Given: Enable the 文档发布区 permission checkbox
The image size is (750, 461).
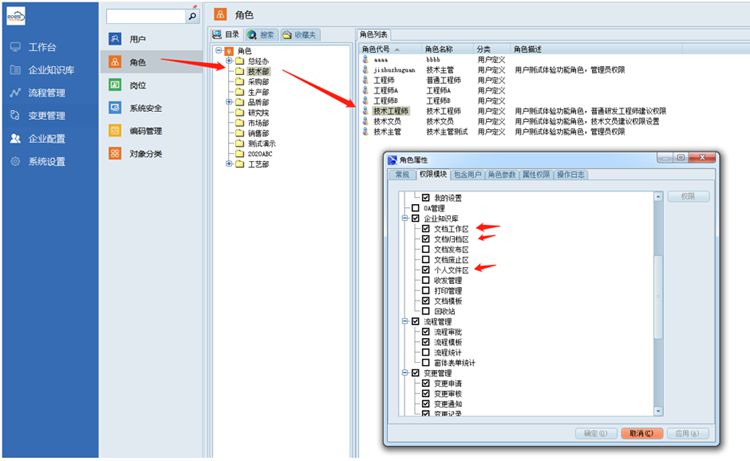Looking at the screenshot, I should 426,249.
